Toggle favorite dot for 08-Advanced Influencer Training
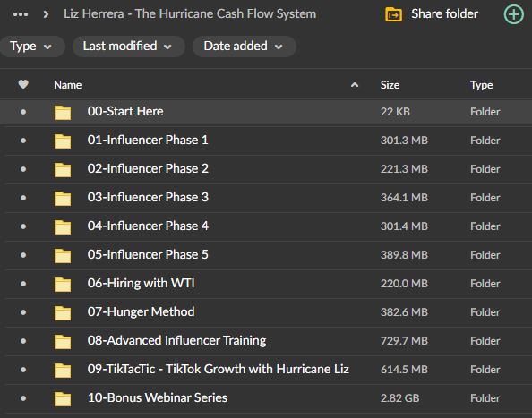 click(x=23, y=341)
